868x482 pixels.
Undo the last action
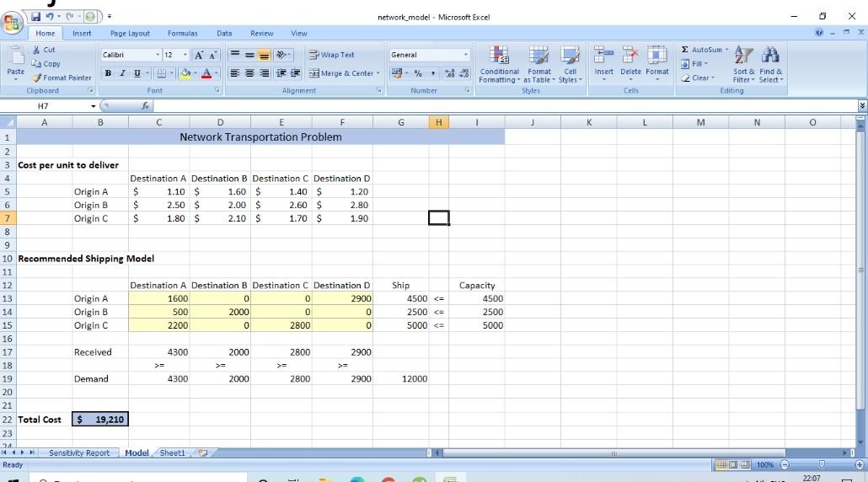point(50,17)
